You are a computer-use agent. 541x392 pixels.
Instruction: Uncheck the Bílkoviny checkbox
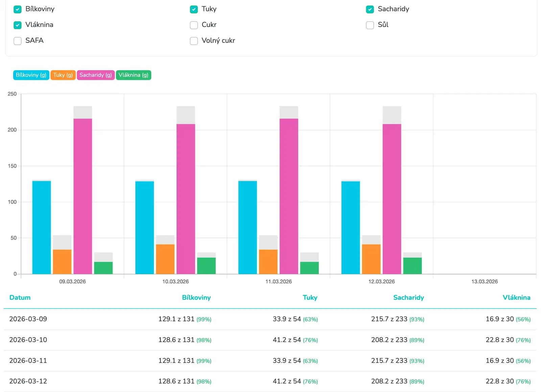(18, 9)
